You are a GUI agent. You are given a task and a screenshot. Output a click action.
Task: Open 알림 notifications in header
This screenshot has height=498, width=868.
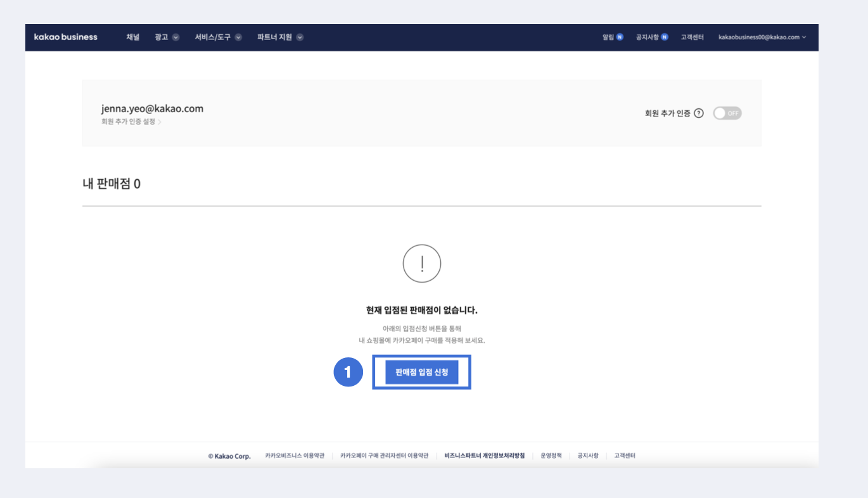[x=613, y=37]
